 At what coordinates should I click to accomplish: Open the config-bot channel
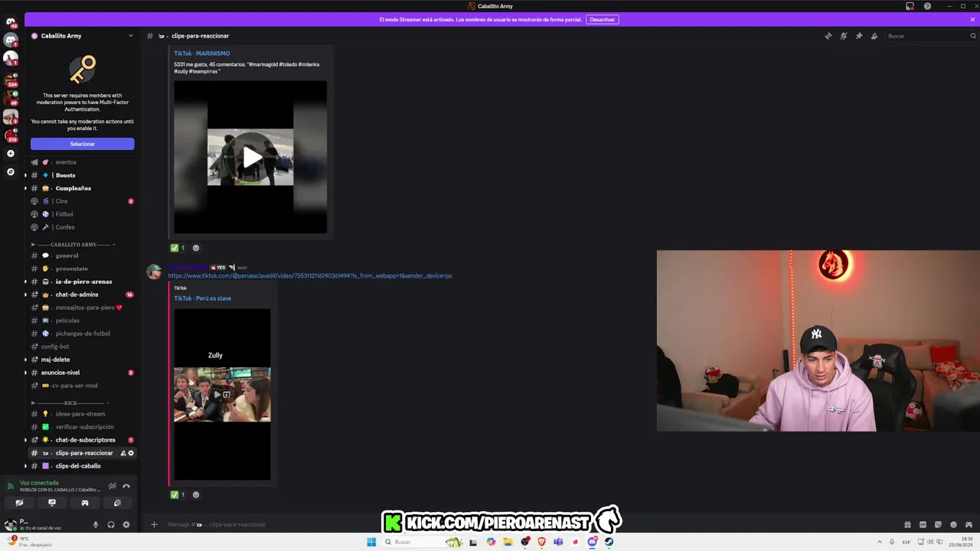point(82,347)
